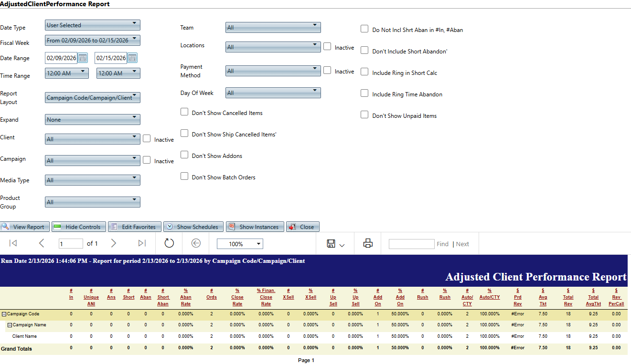The height and width of the screenshot is (364, 631).
Task: Go to next report page
Action: (114, 243)
